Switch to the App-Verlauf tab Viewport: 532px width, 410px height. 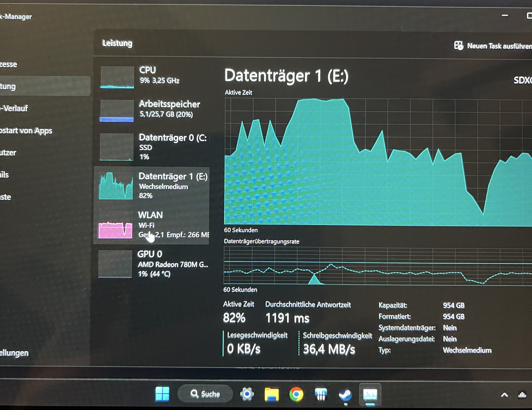click(x=15, y=108)
